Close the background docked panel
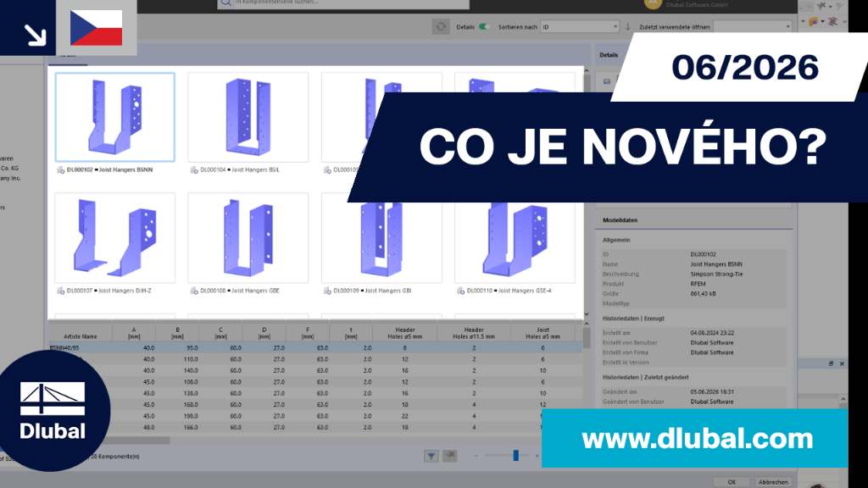Screen dimensions: 868x488 point(842,363)
